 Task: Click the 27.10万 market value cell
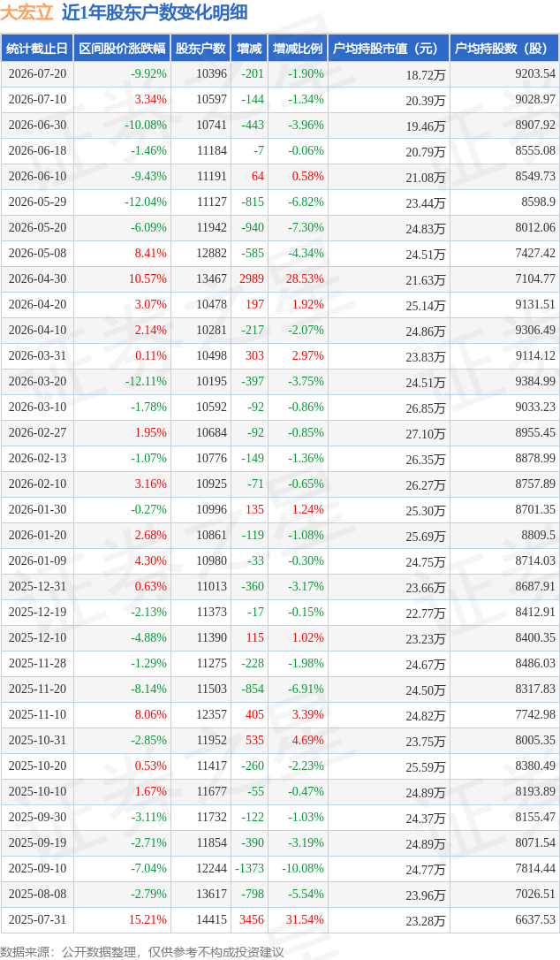tap(426, 433)
